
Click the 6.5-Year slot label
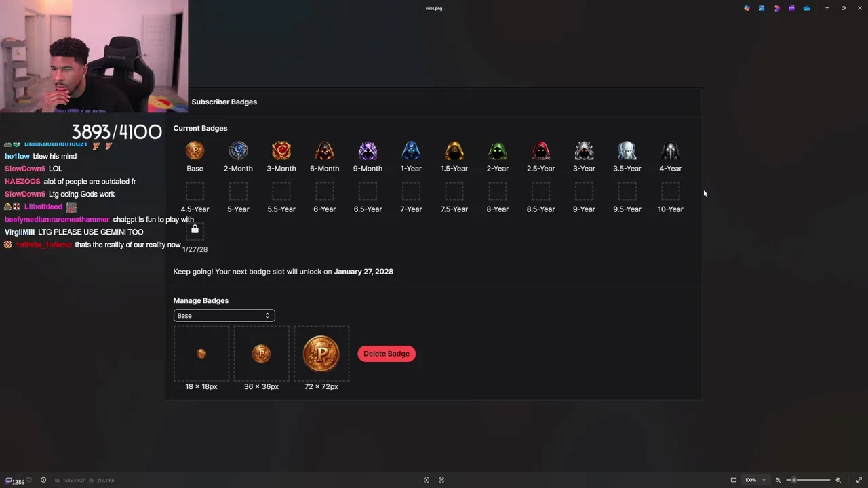tap(368, 209)
